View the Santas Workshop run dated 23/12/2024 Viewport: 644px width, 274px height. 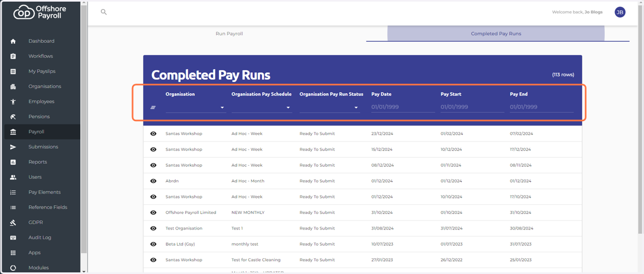[153, 134]
